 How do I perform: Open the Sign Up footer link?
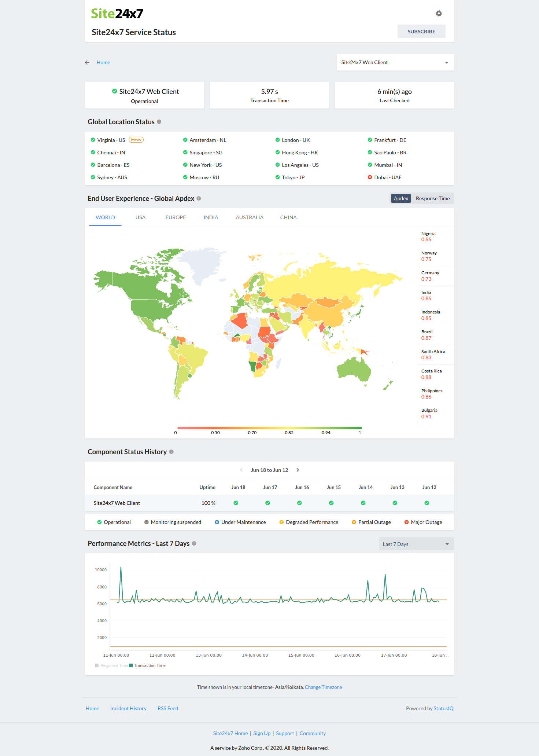pos(262,733)
